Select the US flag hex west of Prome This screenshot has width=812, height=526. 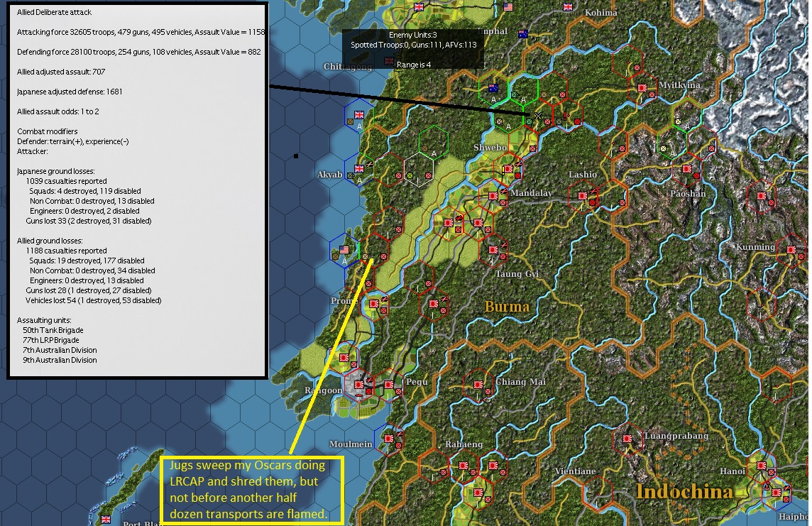[x=344, y=250]
